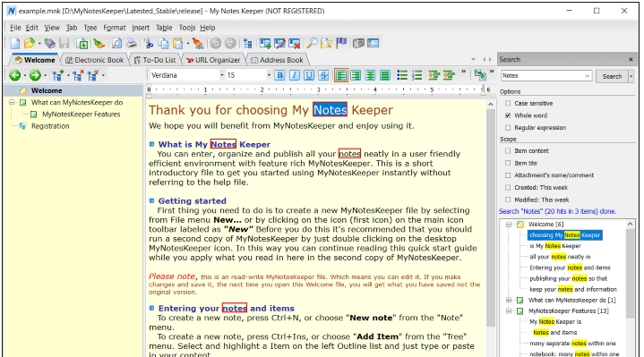Open Find with the magnifying glass icon
Viewport: 644px width, 357px height.
tap(312, 43)
